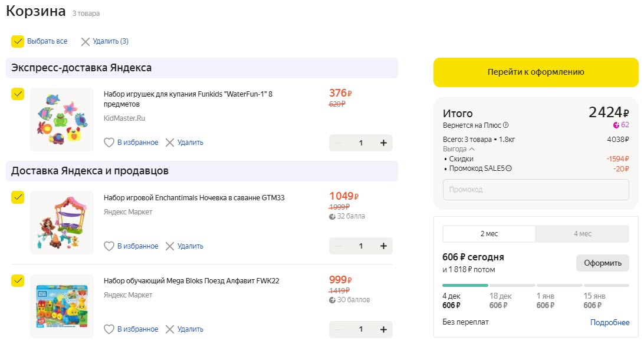Screen dimensions: 644x344
Task: Click the Промокод input field
Action: coord(535,190)
